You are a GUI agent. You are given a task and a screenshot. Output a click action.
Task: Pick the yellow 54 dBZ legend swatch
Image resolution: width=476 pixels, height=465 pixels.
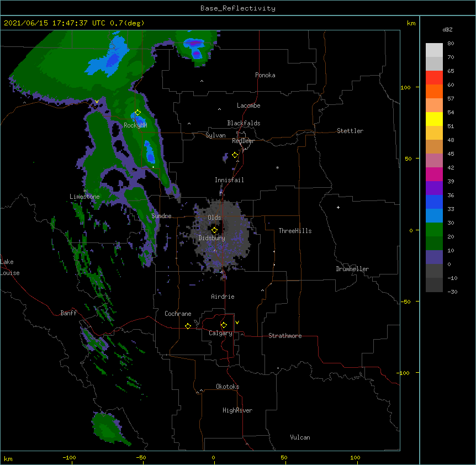coord(434,119)
